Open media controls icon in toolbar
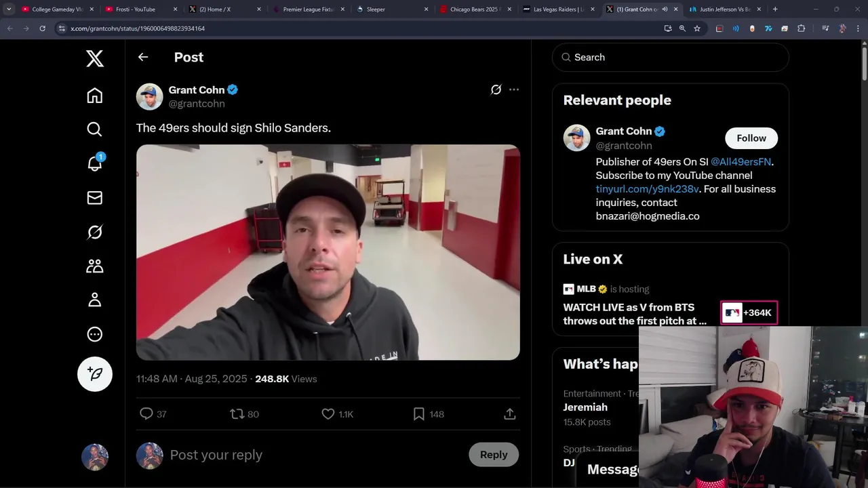 point(825,28)
